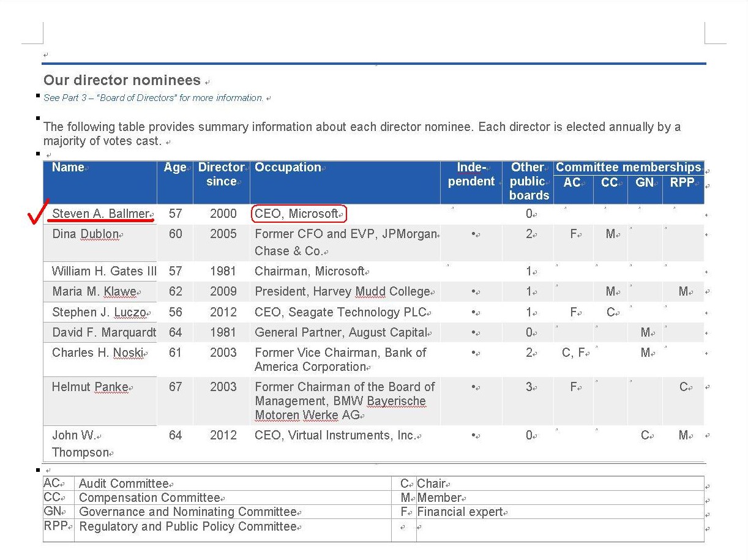Click the "Chair" legend entry
This screenshot has width=748, height=560.
431,484
